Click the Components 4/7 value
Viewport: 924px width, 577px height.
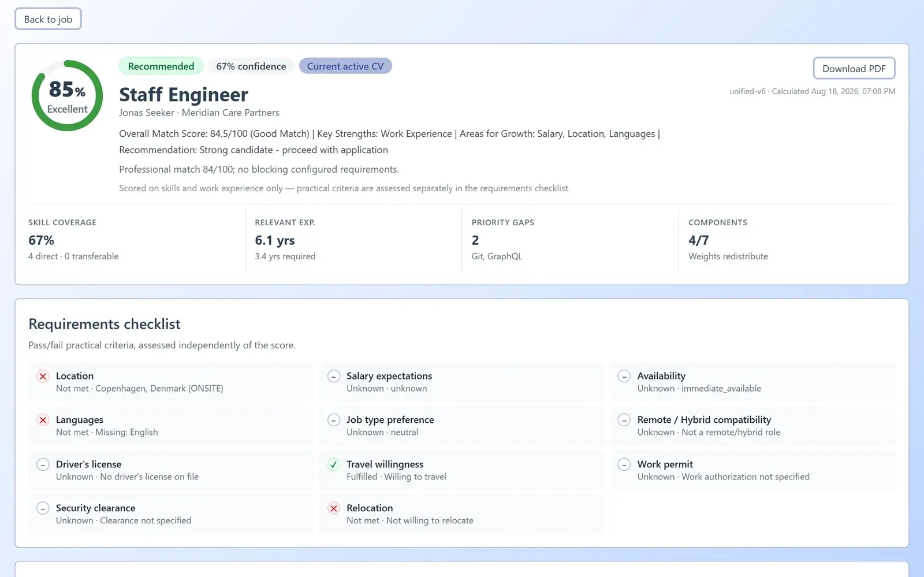coord(699,240)
